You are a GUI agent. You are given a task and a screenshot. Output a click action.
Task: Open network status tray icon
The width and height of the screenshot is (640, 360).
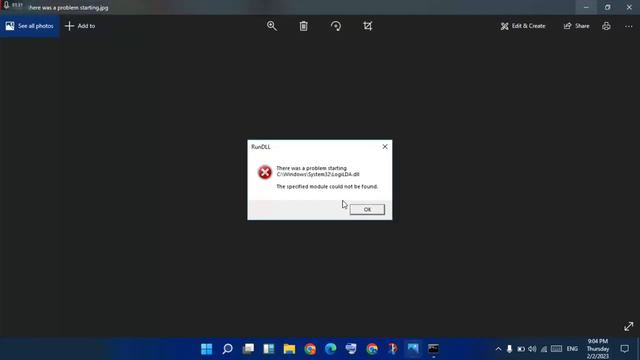544,349
